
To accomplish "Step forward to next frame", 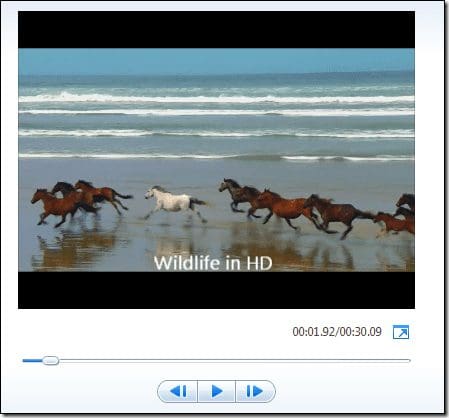I will (255, 391).
